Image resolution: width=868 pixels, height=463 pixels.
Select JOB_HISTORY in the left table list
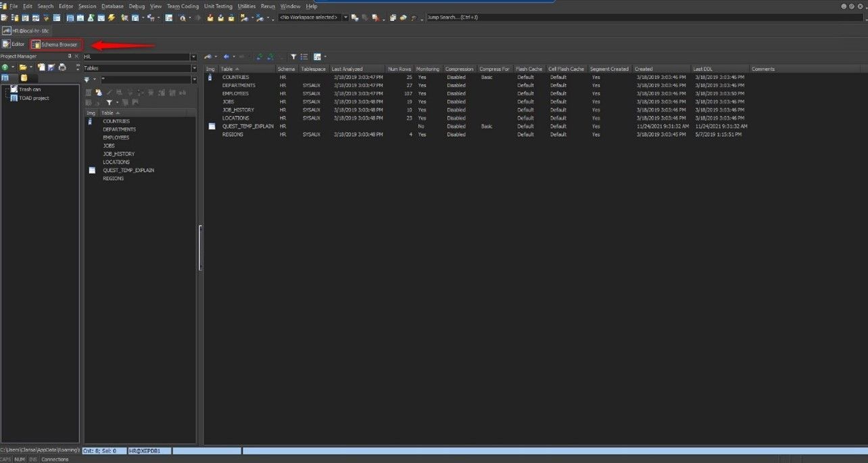click(x=118, y=154)
